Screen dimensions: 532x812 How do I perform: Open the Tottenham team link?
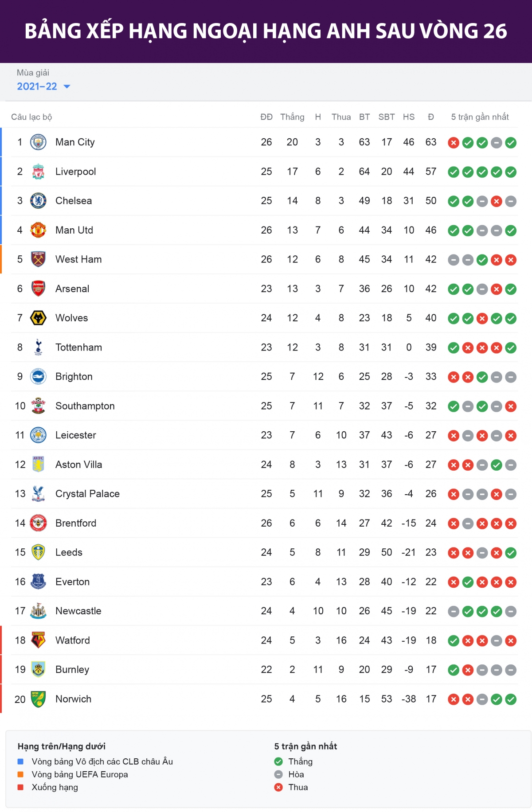point(78,347)
